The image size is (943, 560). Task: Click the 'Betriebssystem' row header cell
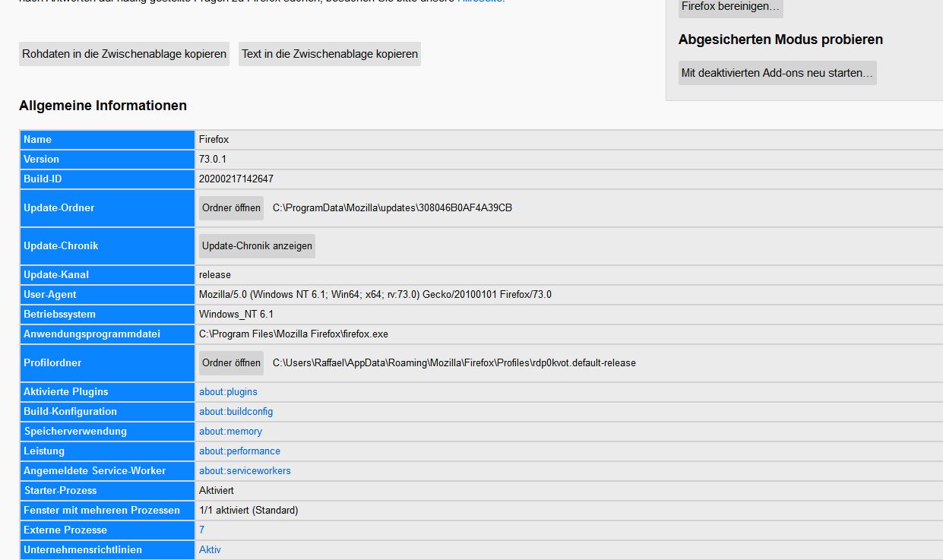pos(108,314)
